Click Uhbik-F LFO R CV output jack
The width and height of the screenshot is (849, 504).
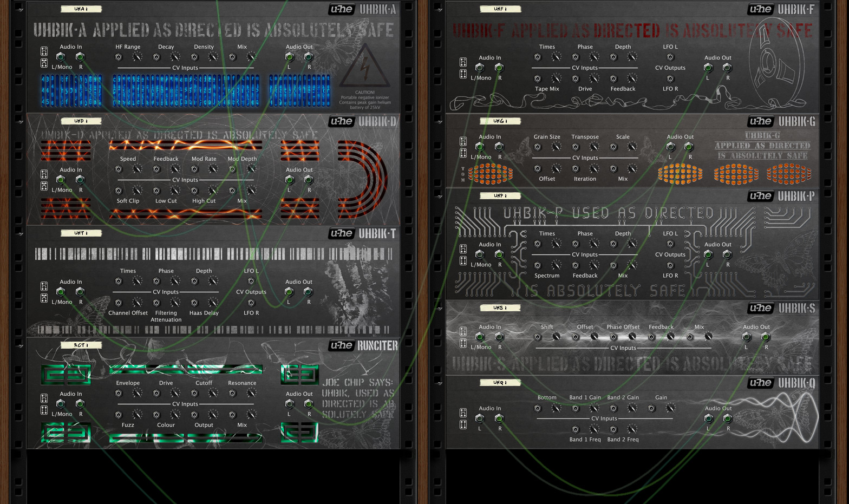(670, 78)
